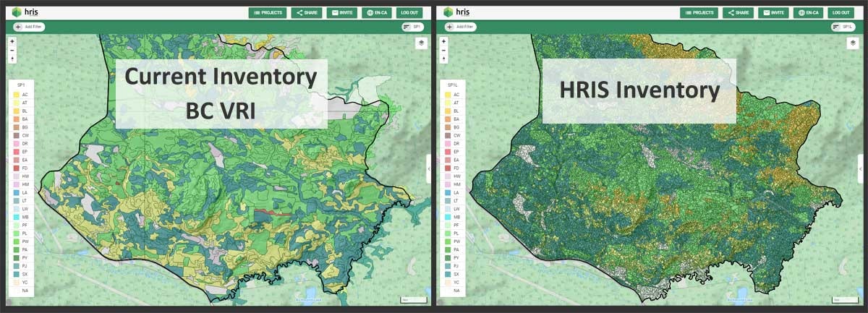The height and width of the screenshot is (313, 868).
Task: Open EN-CA language selector in left window
Action: 377,12
